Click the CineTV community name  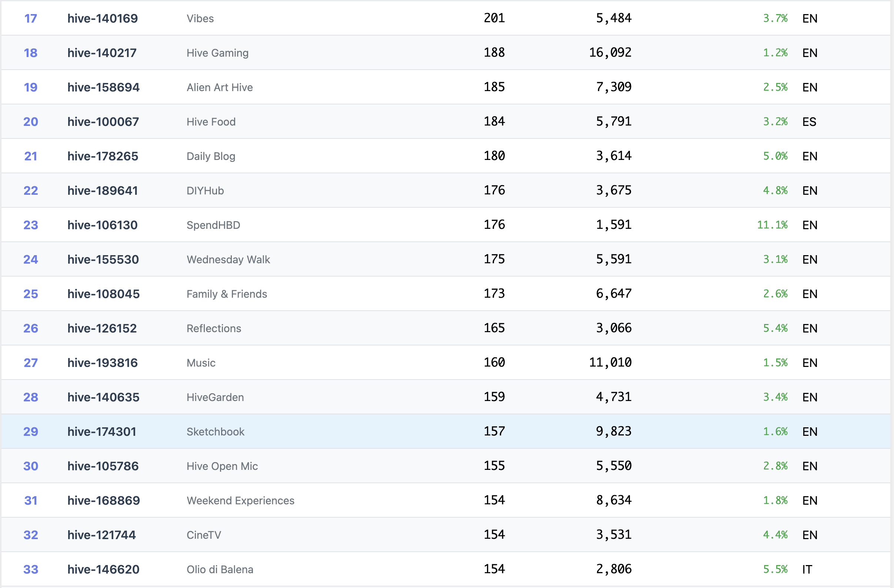pos(204,535)
